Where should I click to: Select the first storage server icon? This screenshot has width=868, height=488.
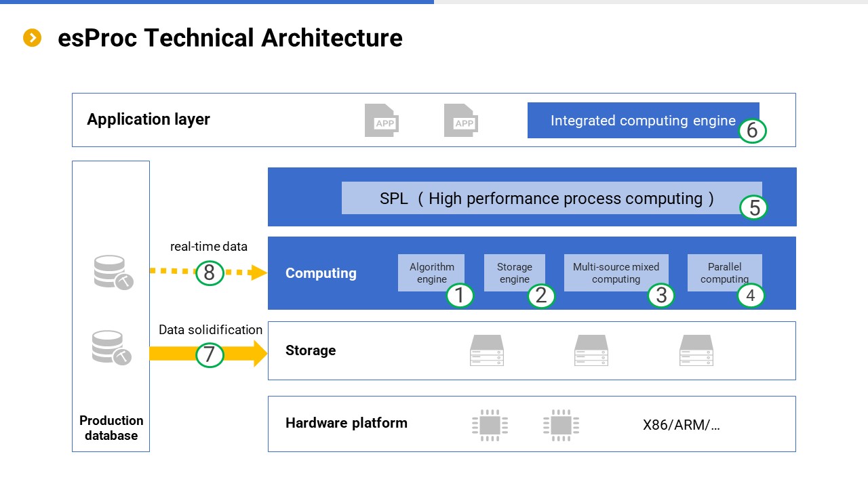tap(487, 350)
